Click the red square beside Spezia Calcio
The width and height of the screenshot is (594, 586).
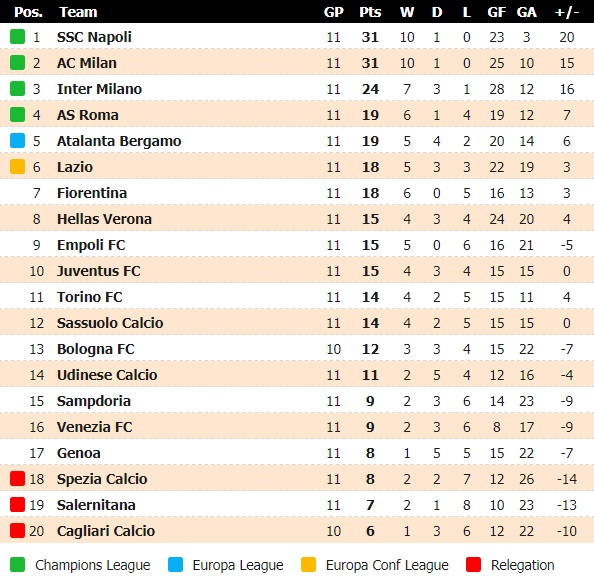[17, 479]
